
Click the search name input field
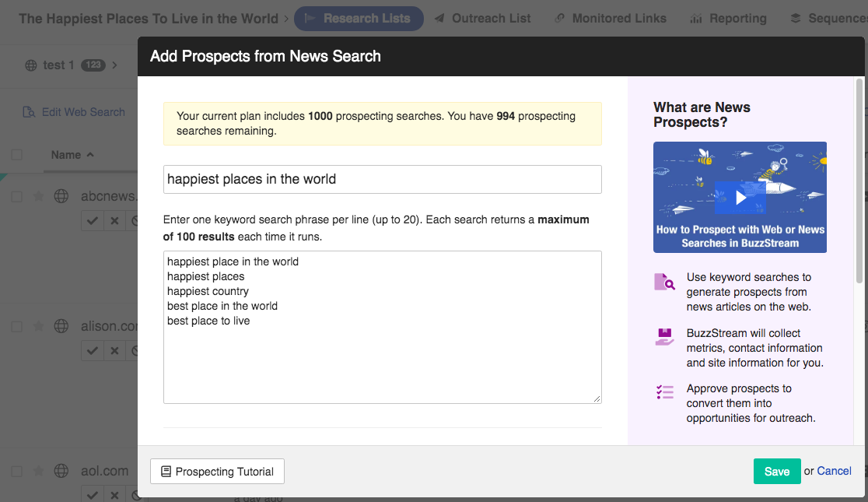382,180
